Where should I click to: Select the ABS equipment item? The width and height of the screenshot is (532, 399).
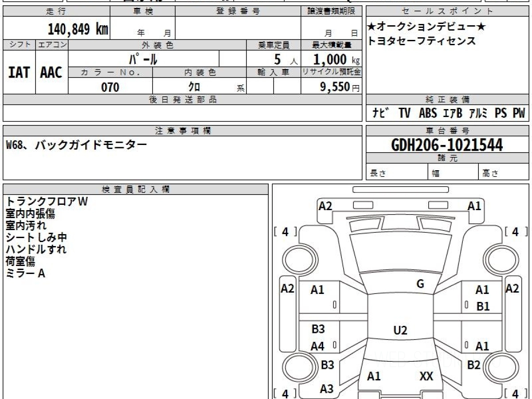tap(428, 113)
